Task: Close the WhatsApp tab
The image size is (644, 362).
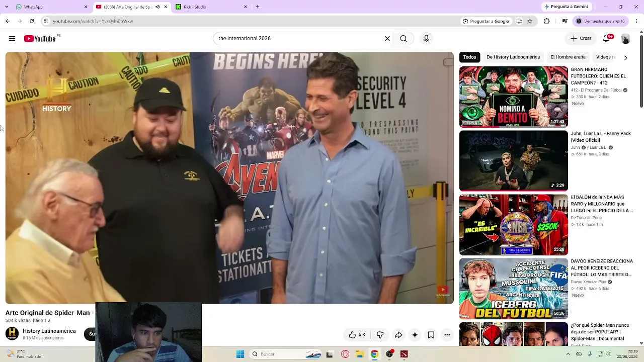Action: tap(86, 7)
